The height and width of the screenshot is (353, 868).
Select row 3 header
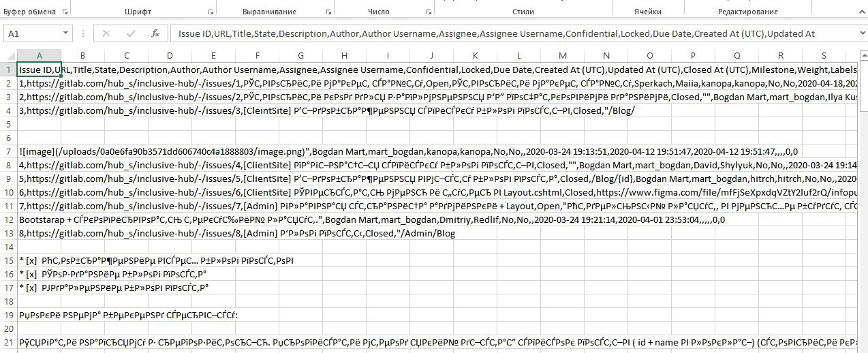pos(8,97)
